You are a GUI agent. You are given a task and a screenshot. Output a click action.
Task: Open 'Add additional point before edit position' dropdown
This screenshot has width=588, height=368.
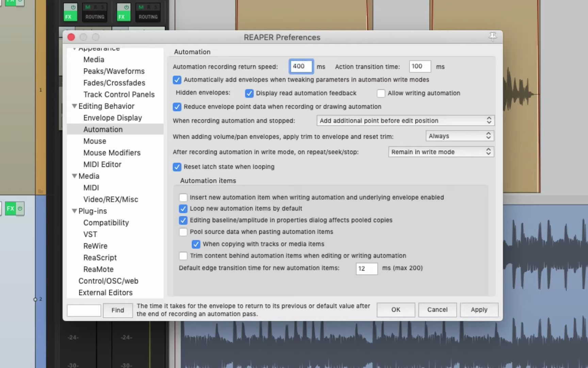click(x=405, y=120)
